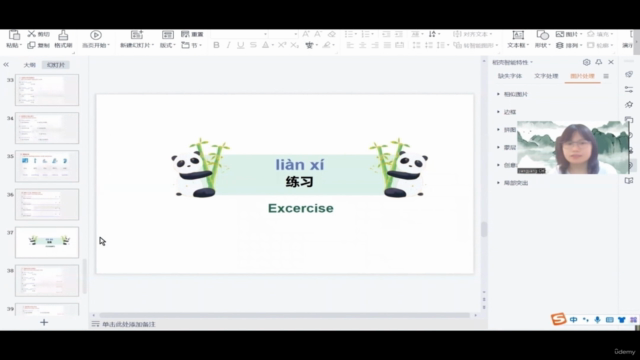This screenshot has width=640, height=360.
Task: Open Text Processing (文字处理) tab
Action: [x=546, y=76]
